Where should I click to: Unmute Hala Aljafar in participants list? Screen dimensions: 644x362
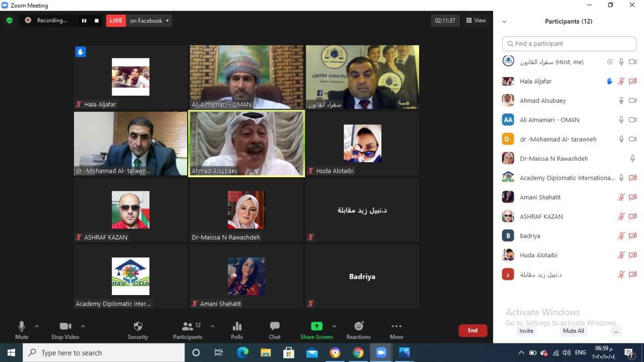(x=621, y=81)
